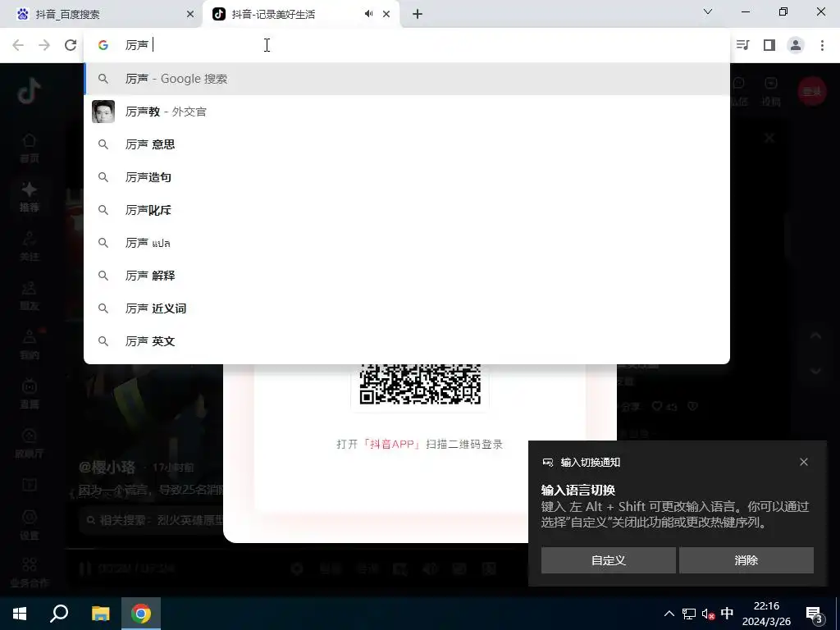Go to next video with down arrow
This screenshot has height=630, width=840.
[815, 371]
